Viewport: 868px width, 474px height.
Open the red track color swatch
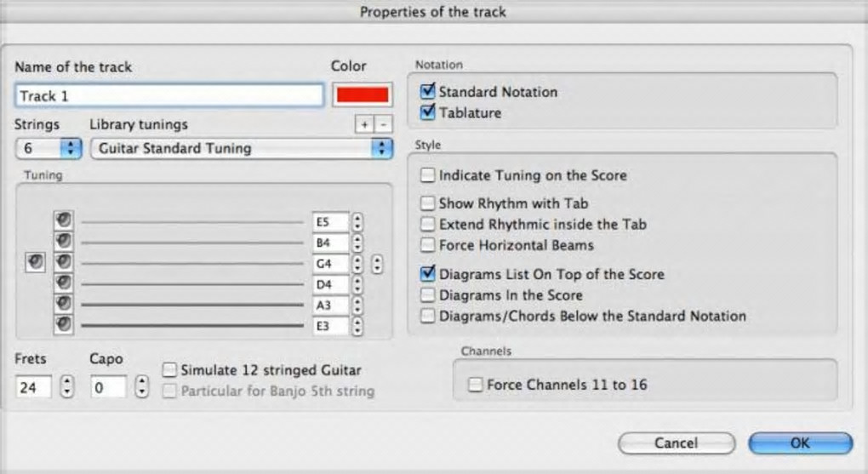363,95
